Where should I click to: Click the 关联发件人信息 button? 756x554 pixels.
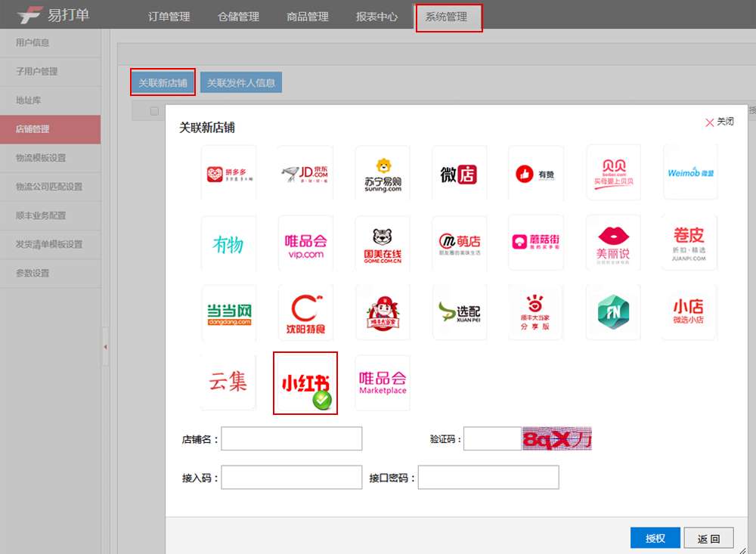pos(241,82)
